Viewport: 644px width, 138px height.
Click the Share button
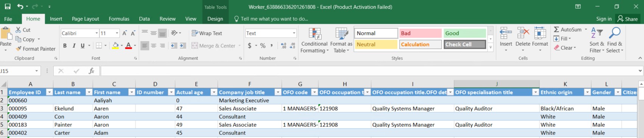pos(628,19)
